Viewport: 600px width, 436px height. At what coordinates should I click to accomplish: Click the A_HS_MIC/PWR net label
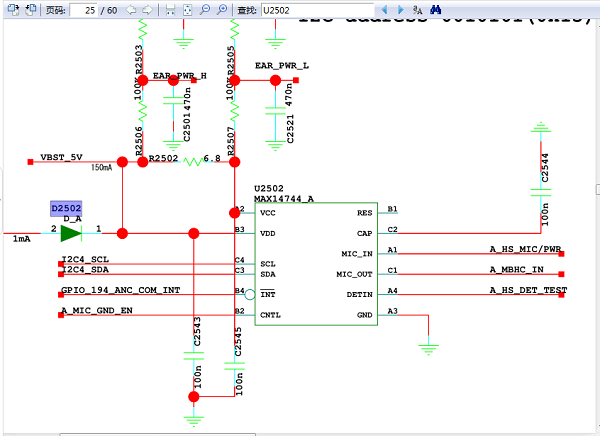(525, 248)
